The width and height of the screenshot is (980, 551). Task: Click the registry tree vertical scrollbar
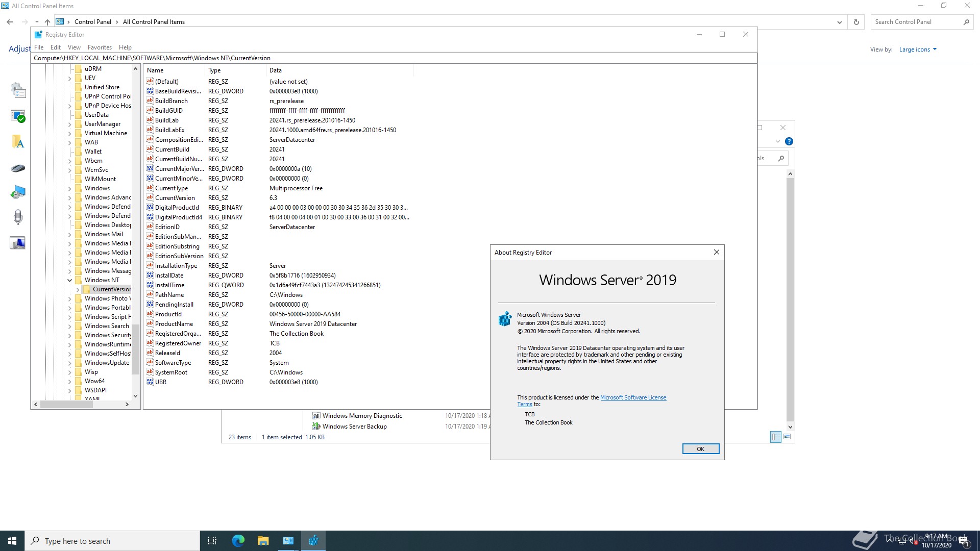coord(135,349)
